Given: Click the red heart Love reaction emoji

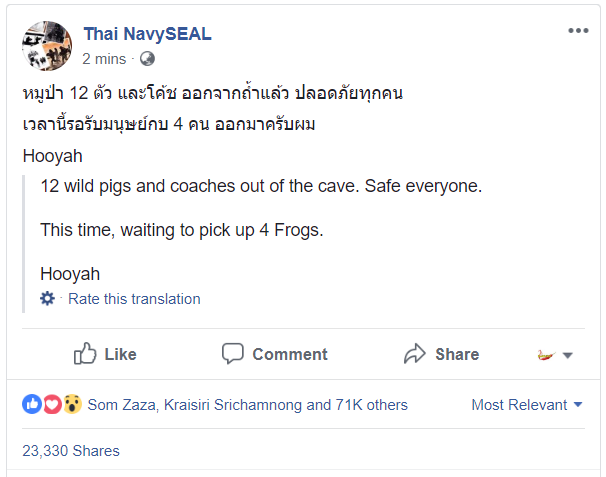Looking at the screenshot, I should (x=52, y=405).
